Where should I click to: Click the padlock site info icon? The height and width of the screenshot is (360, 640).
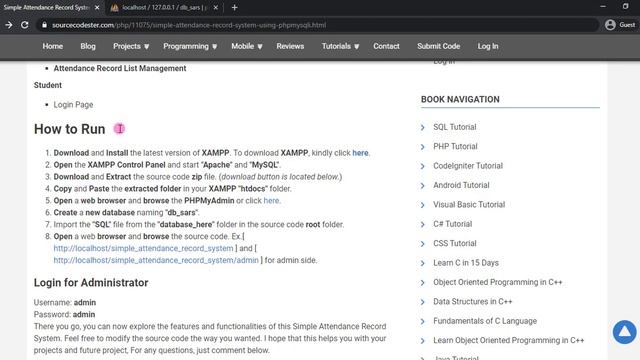[44, 25]
